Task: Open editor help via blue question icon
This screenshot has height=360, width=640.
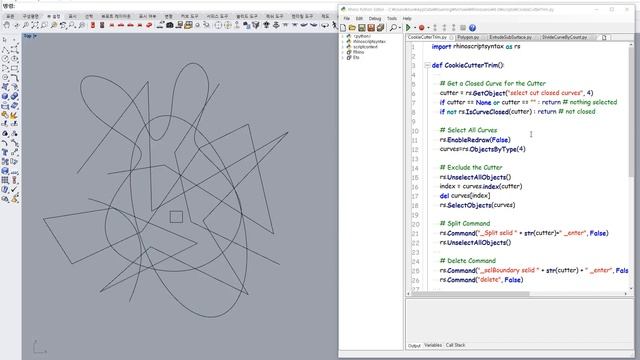Action: (x=472, y=28)
